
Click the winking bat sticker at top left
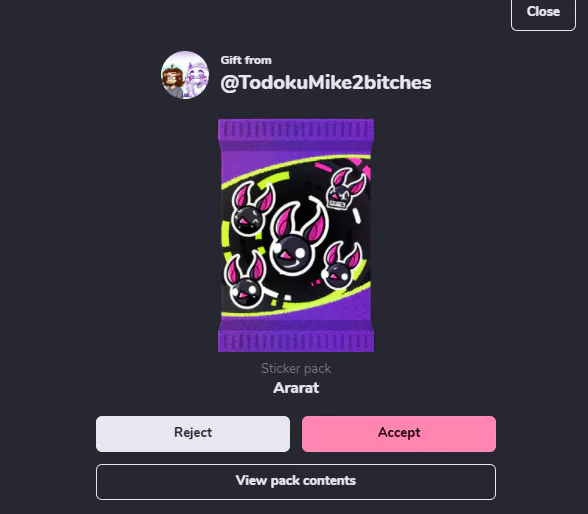[x=252, y=208]
